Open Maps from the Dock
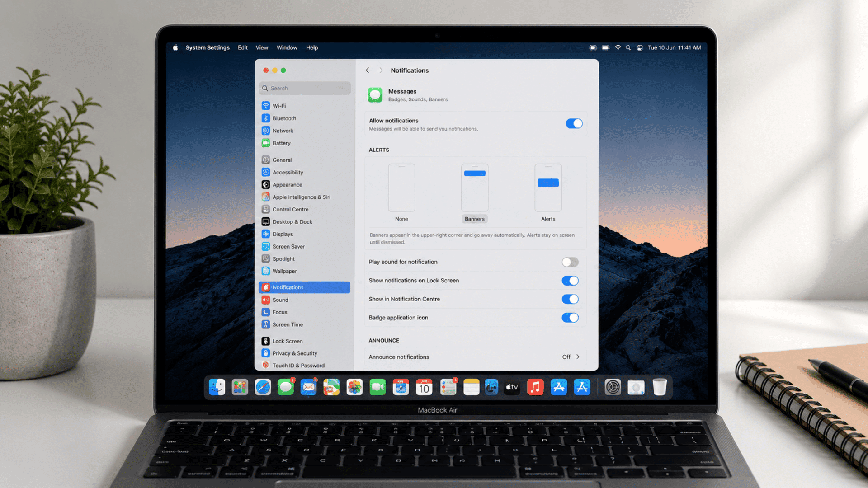 click(x=331, y=387)
